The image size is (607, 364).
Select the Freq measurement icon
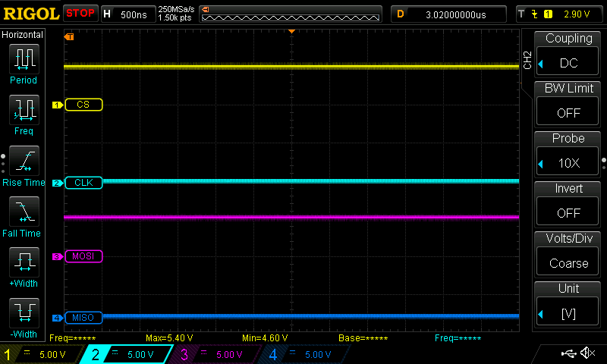click(24, 109)
